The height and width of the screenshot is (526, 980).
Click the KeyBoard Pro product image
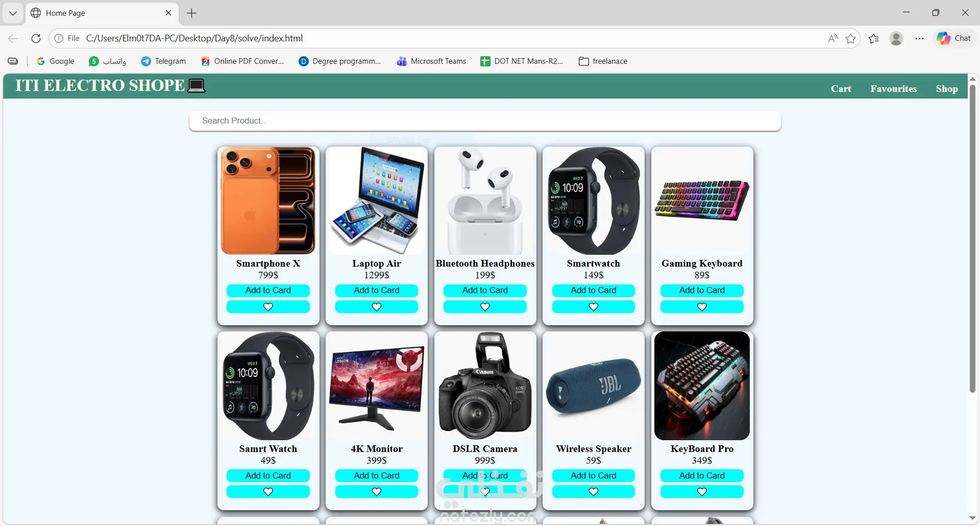click(x=702, y=386)
